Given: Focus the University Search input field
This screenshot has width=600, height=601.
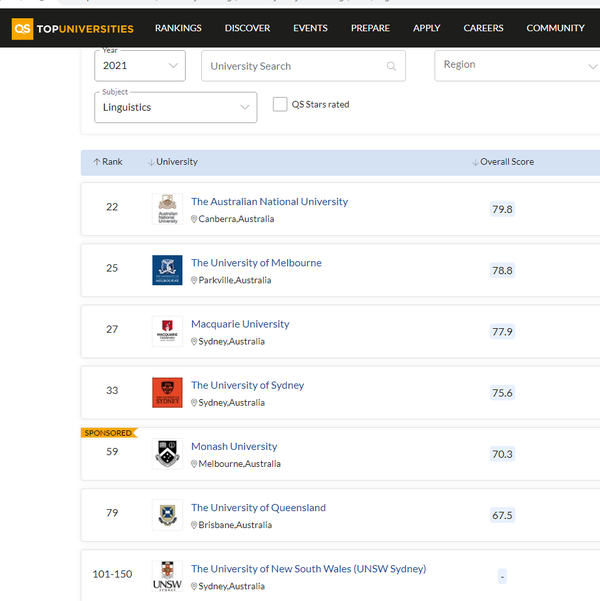Looking at the screenshot, I should point(303,66).
